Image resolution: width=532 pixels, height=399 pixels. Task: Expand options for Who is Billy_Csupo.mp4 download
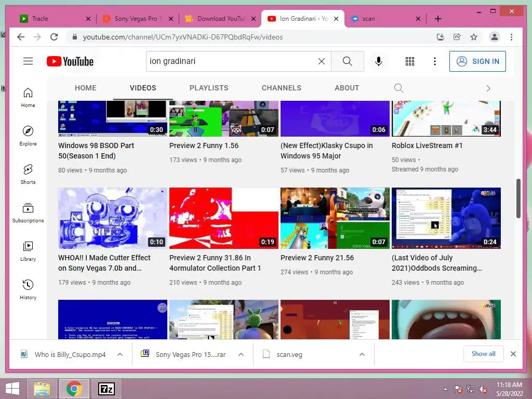point(120,354)
